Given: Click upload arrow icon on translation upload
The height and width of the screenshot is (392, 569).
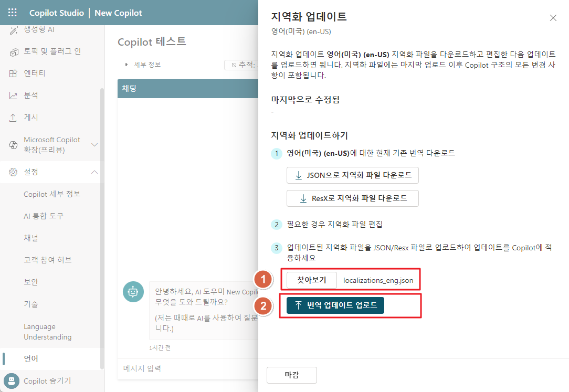Looking at the screenshot, I should [x=298, y=305].
